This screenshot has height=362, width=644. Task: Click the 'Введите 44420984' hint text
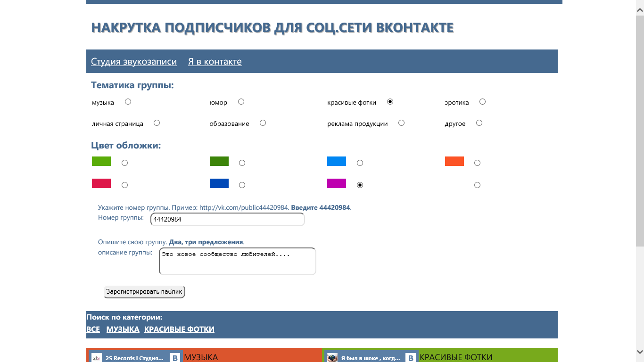point(321,207)
